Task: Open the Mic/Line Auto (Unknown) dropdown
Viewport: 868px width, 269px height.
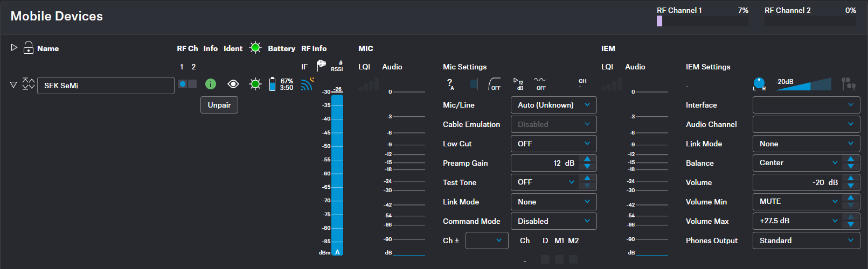Action: [x=553, y=105]
